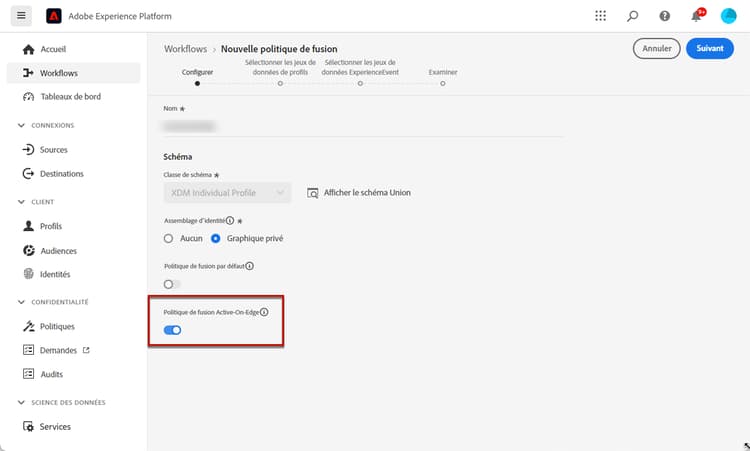
Task: Click the Identités fingerprint icon
Action: point(29,274)
